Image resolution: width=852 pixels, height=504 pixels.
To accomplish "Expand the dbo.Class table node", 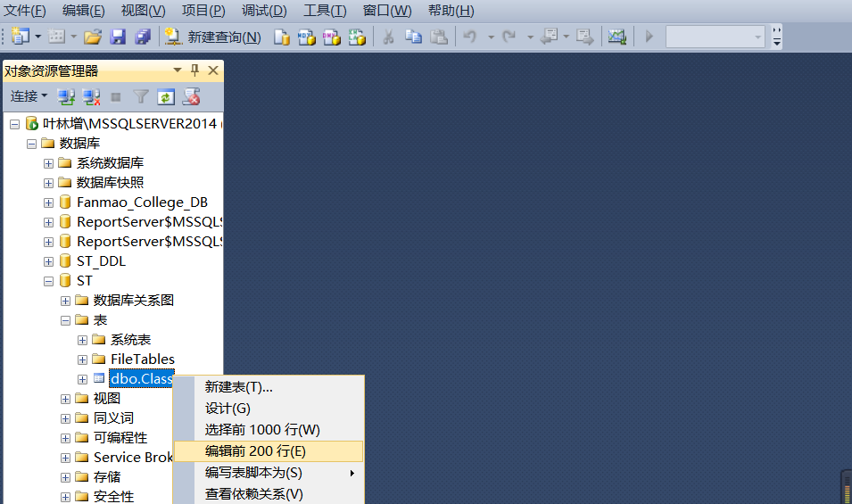I will pyautogui.click(x=82, y=379).
